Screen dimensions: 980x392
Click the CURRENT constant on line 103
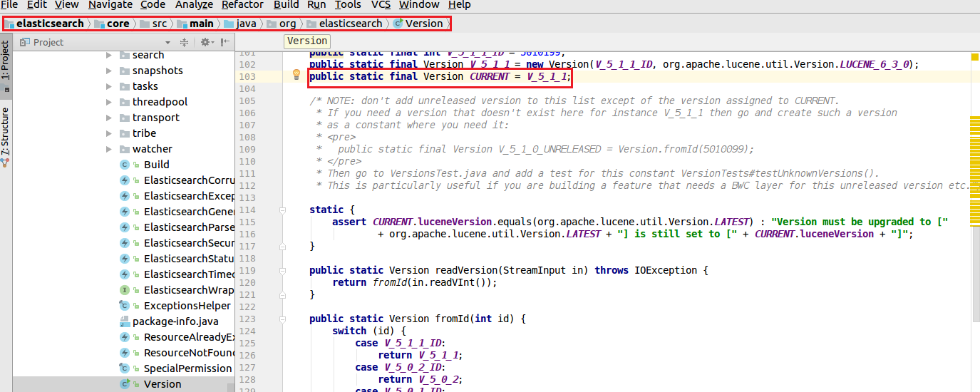tap(490, 76)
